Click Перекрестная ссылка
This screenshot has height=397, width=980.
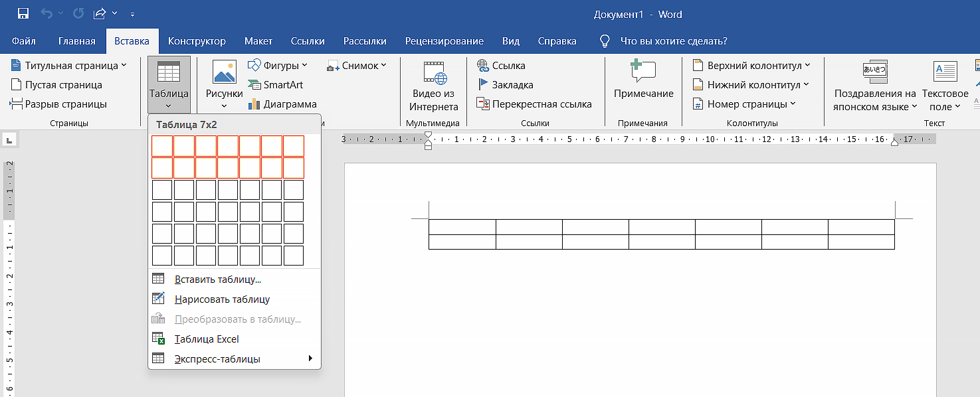pyautogui.click(x=534, y=104)
